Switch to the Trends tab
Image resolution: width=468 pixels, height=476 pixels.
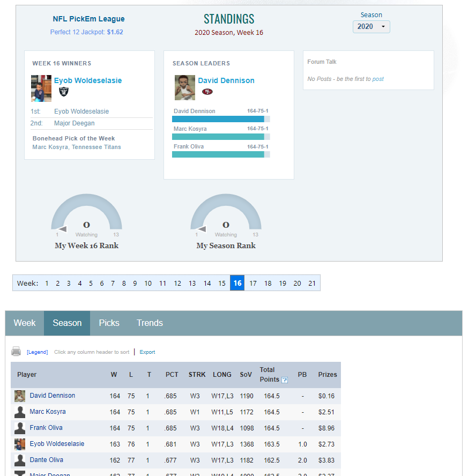point(150,323)
